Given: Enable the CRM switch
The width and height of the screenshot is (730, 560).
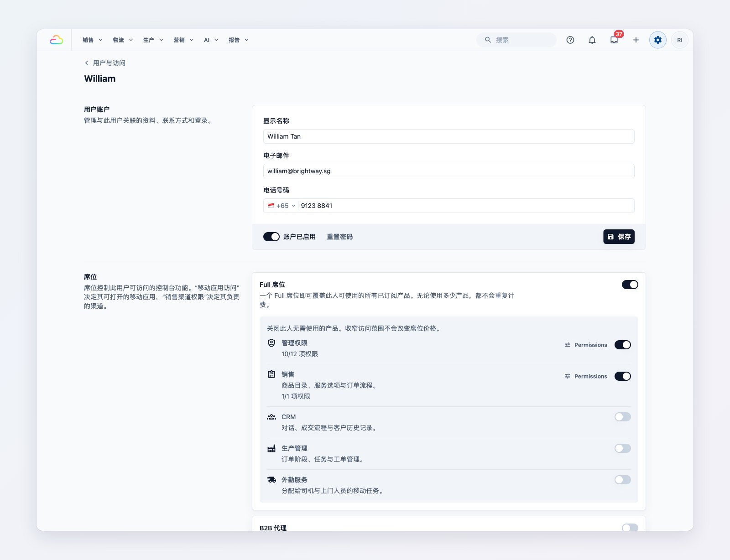Looking at the screenshot, I should (623, 417).
